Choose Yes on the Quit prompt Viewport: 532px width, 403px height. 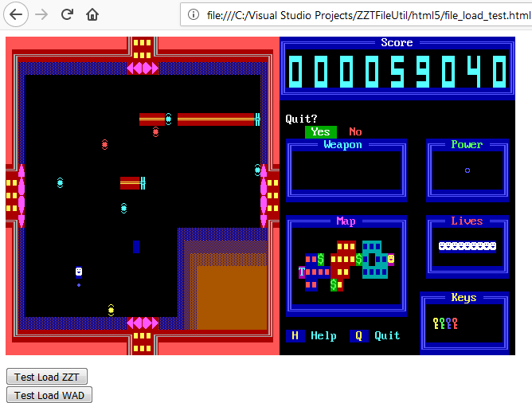pyautogui.click(x=321, y=131)
